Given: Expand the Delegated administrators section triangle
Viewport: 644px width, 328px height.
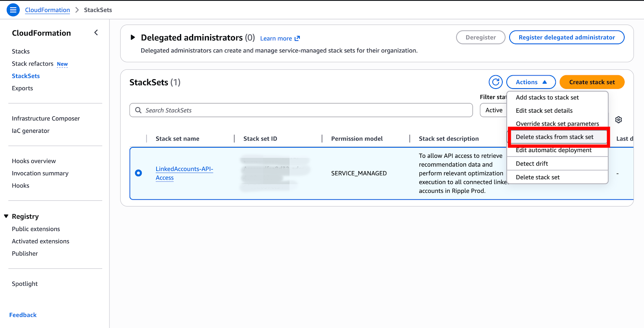Looking at the screenshot, I should tap(132, 37).
